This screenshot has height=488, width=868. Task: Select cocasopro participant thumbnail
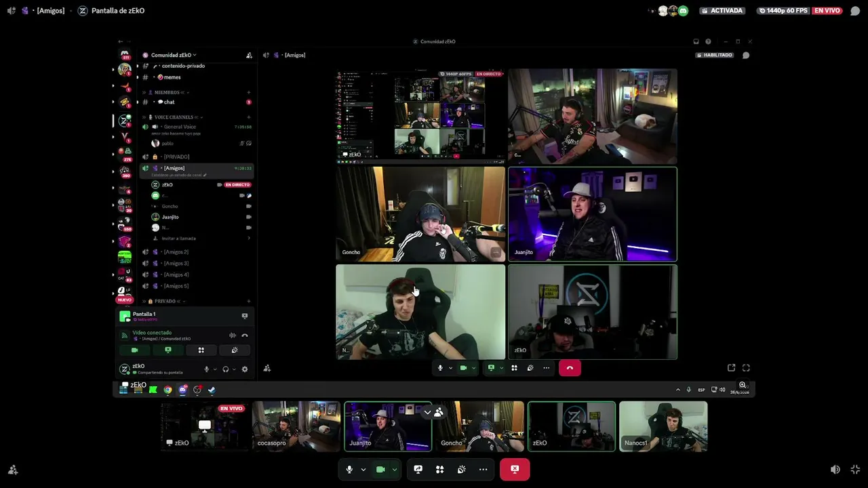click(x=296, y=426)
